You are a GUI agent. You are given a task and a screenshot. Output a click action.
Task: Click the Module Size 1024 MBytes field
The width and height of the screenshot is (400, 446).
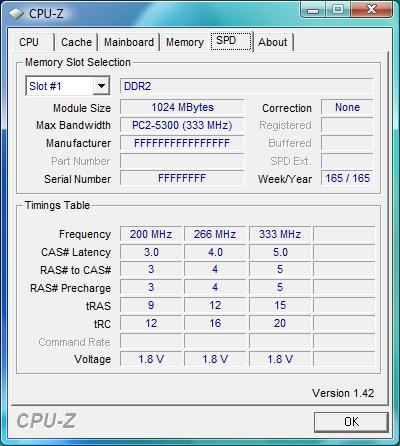pyautogui.click(x=182, y=107)
